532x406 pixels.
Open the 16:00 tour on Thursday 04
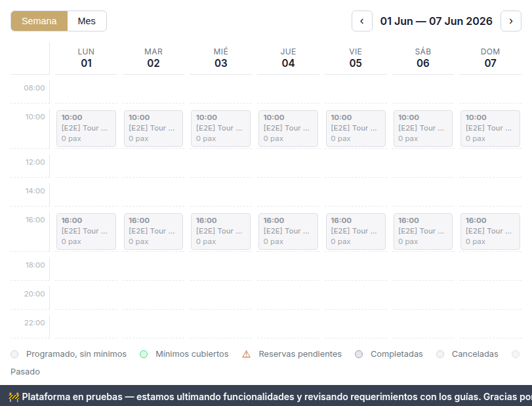(x=288, y=232)
